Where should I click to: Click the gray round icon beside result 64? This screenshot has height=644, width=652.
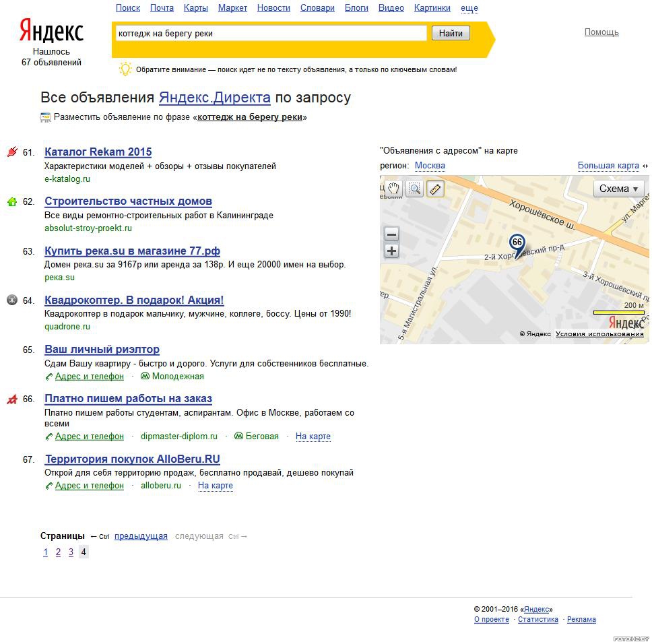click(x=12, y=300)
